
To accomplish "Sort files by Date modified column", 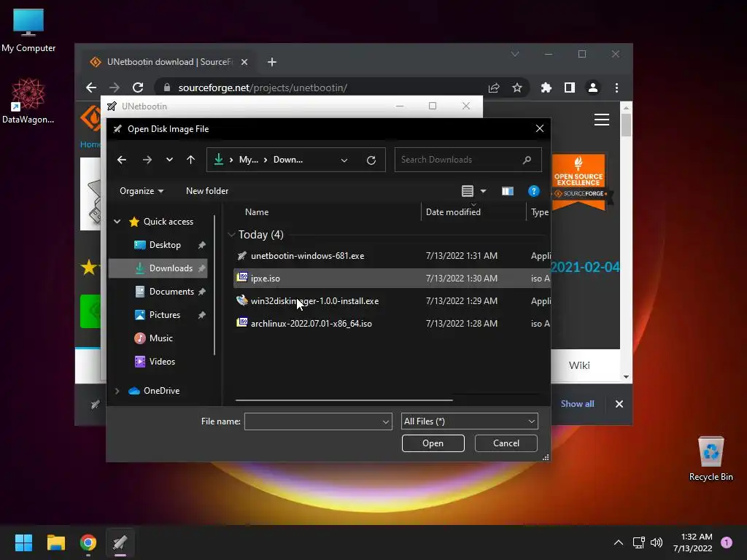I will [453, 212].
